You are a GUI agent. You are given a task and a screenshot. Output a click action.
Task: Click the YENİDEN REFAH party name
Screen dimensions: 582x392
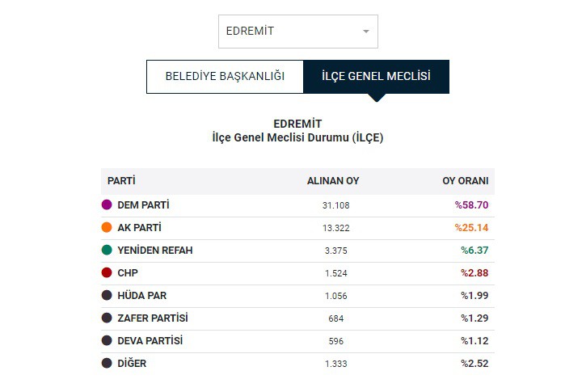tap(155, 251)
